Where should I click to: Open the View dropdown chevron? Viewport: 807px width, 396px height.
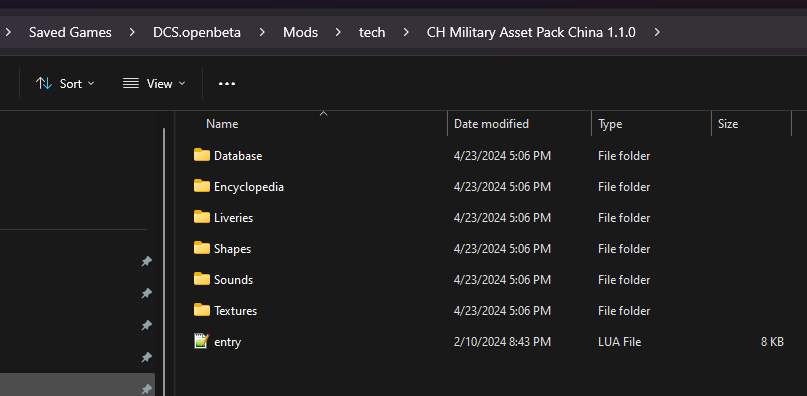coord(182,83)
